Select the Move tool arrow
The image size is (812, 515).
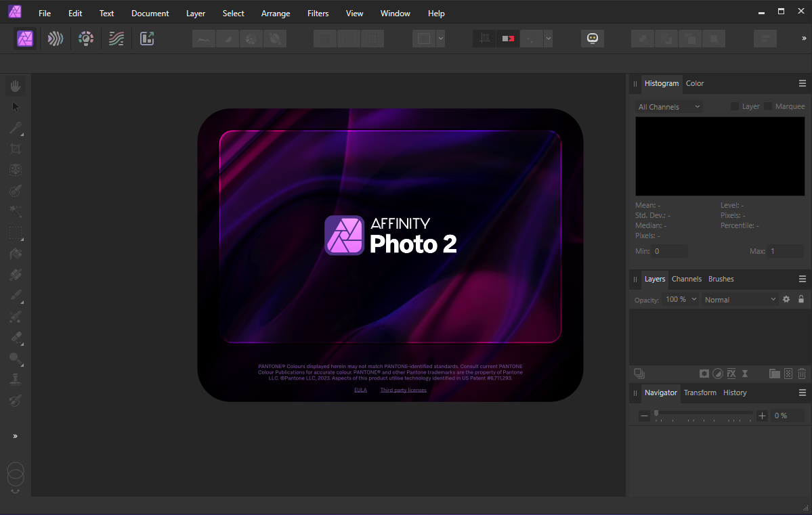point(16,107)
